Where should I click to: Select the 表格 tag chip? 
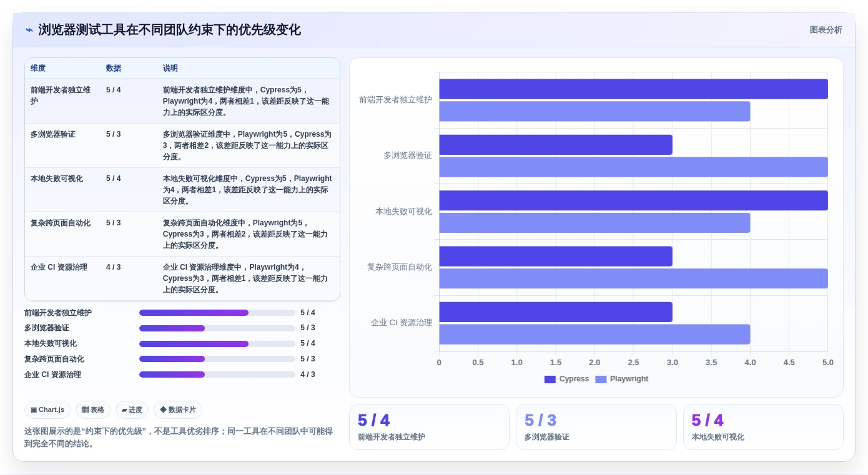pos(93,410)
